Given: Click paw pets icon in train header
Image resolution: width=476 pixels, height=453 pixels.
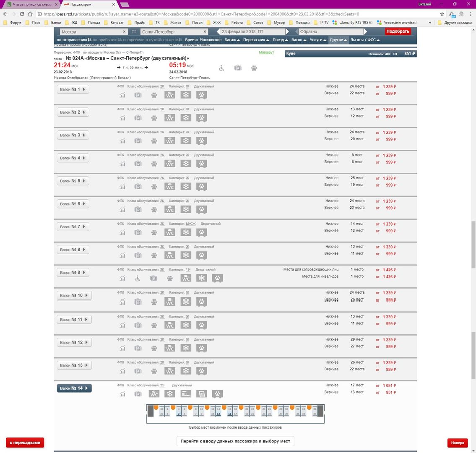Looking at the screenshot, I should pos(254,68).
